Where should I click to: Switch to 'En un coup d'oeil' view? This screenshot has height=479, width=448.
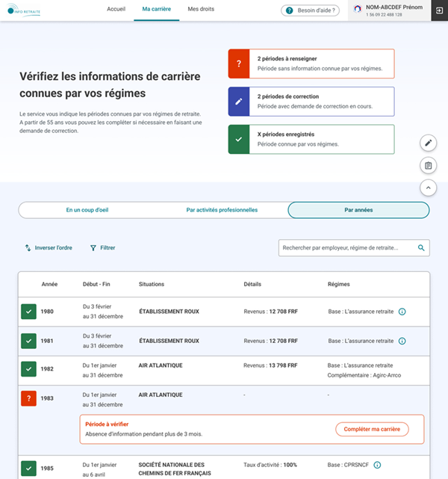point(87,210)
